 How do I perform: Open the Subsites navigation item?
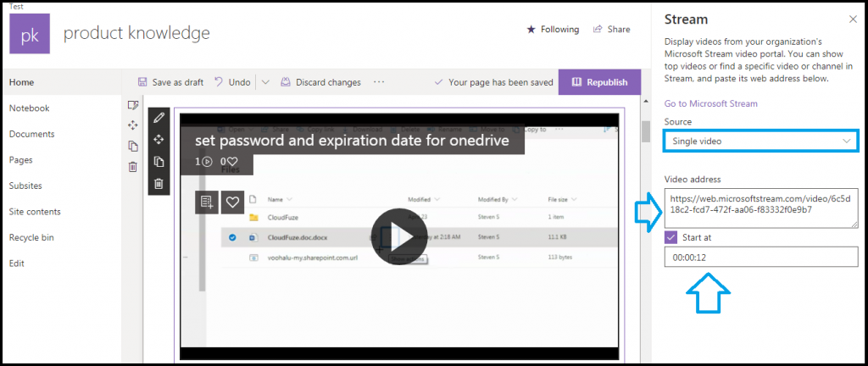point(25,186)
